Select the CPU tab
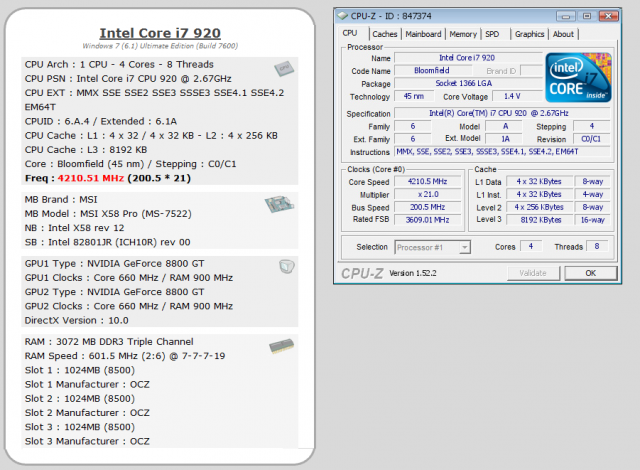 click(x=351, y=33)
